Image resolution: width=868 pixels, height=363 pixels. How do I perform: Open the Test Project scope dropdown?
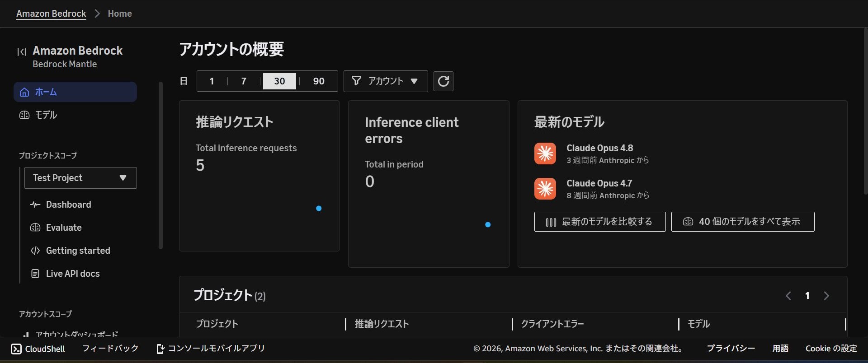80,178
